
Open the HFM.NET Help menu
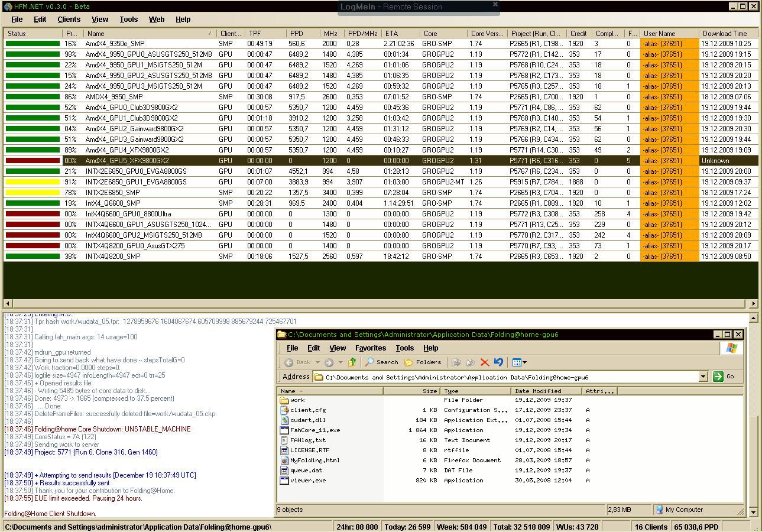tap(183, 20)
